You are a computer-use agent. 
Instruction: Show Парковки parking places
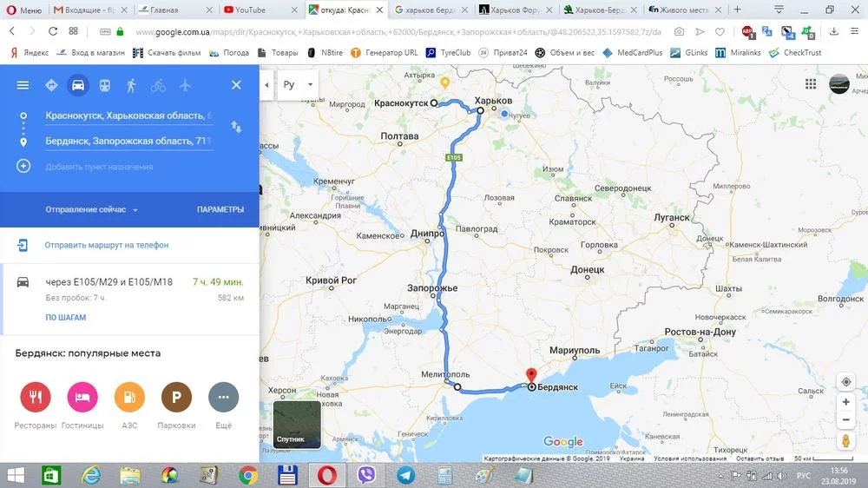(176, 397)
